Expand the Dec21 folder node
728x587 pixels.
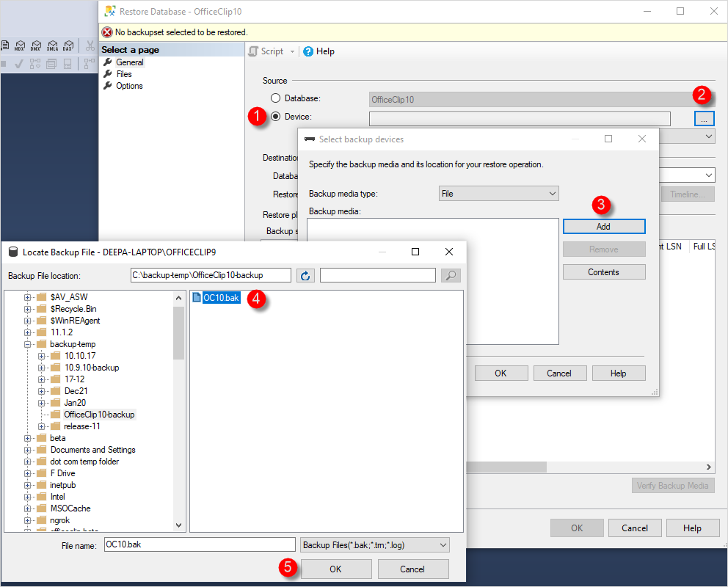[41, 391]
